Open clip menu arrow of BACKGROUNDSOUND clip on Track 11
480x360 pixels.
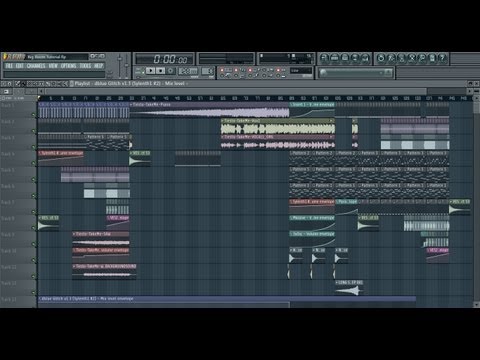pos(74,266)
